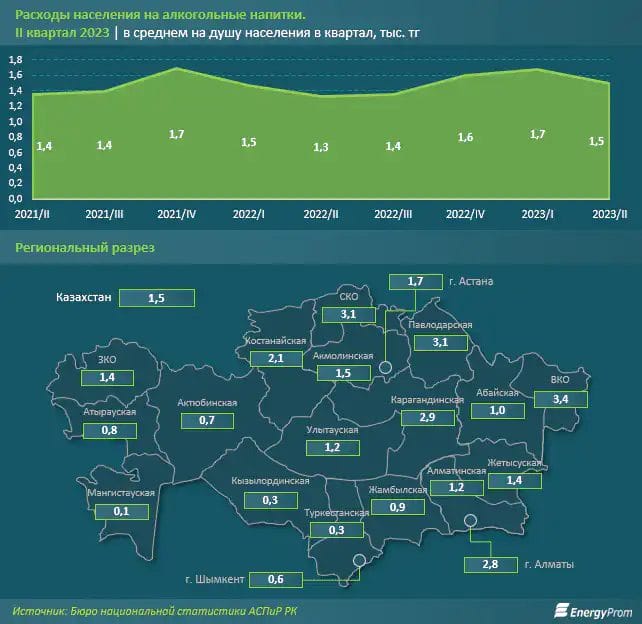Viewport: 642px width, 624px height.
Task: Select the Kazakhstan total value box
Action: [x=156, y=298]
